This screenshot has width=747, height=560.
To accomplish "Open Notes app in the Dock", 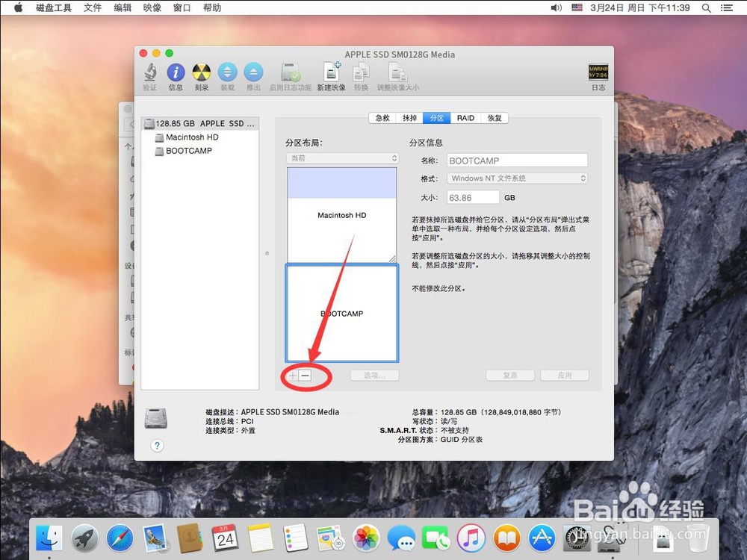I will tap(261, 538).
